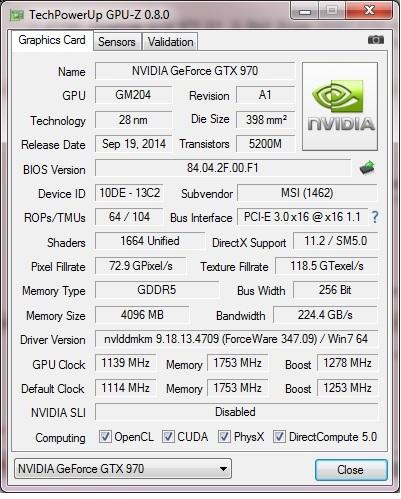Switch to the Validation tab
Screen dimensions: 401x499
click(170, 42)
